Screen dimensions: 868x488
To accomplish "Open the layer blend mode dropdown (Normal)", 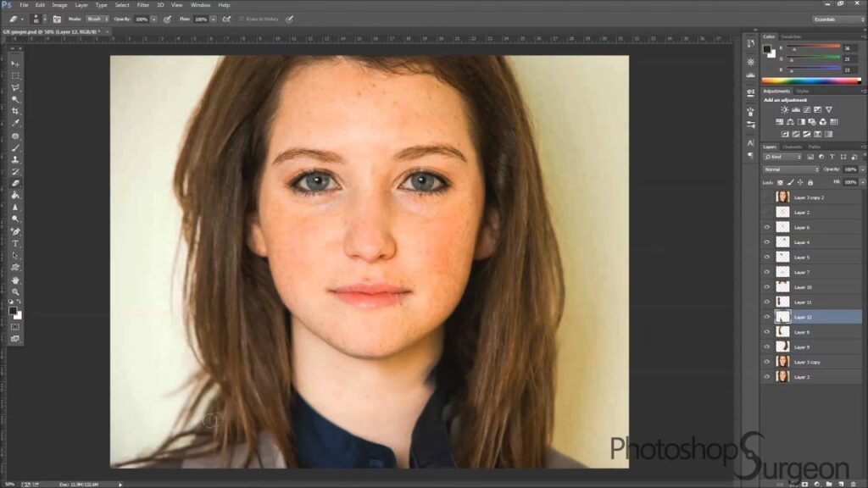I will (791, 169).
